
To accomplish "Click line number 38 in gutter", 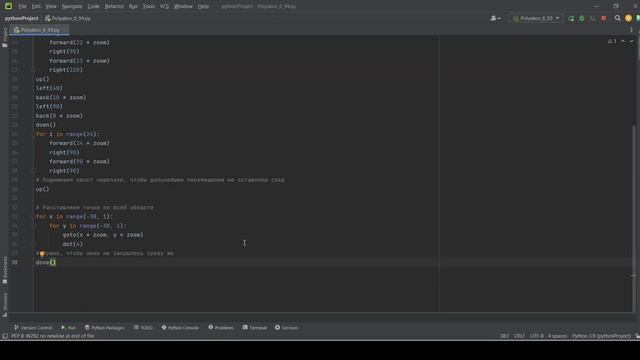I will coord(14,262).
